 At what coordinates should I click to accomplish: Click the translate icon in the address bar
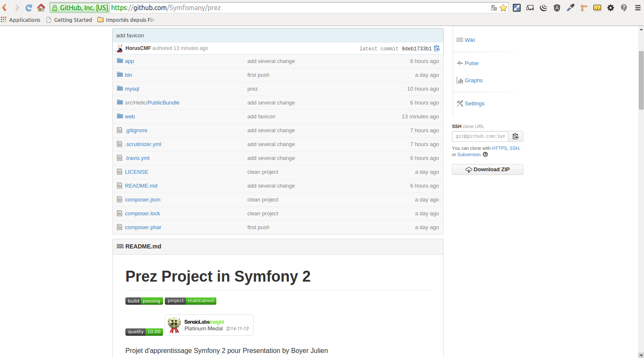[x=494, y=8]
